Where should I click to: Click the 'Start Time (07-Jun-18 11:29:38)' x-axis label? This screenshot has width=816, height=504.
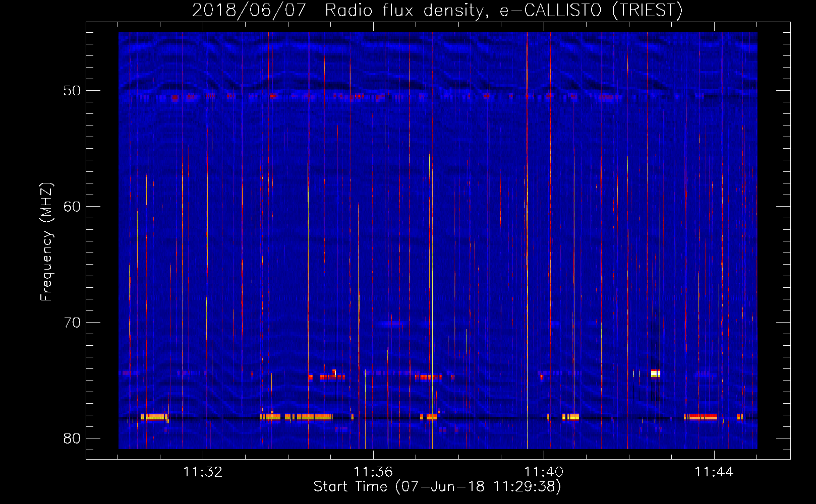point(437,487)
